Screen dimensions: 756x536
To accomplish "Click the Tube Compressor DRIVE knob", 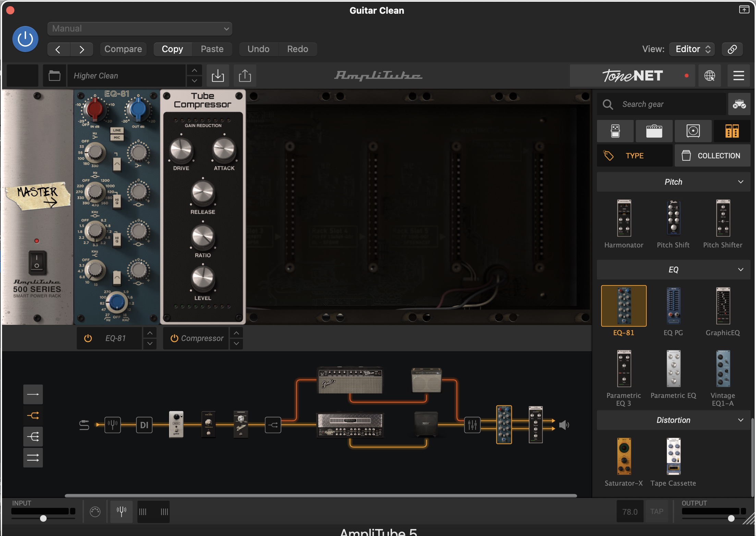I will point(181,150).
